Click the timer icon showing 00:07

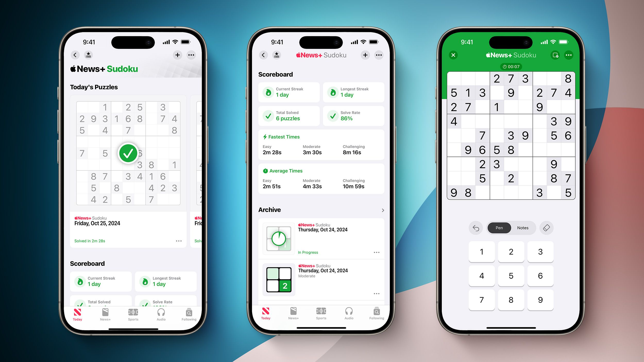tap(509, 67)
